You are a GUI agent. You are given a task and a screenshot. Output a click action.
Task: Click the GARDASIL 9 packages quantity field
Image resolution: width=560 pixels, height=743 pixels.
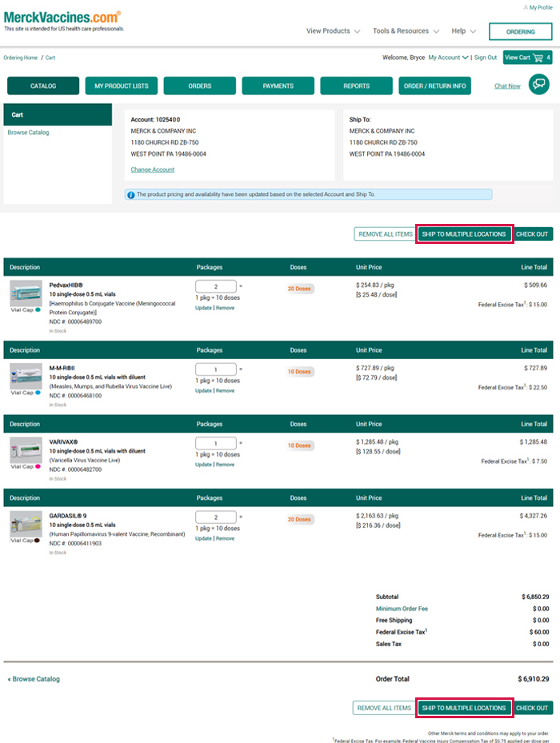click(x=216, y=517)
